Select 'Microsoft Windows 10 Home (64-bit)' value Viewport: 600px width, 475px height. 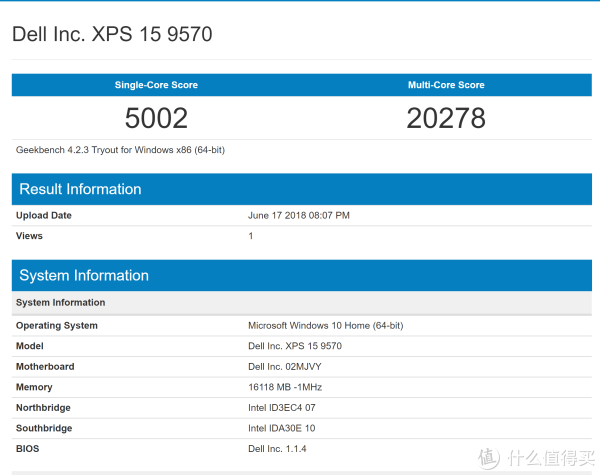click(x=326, y=326)
